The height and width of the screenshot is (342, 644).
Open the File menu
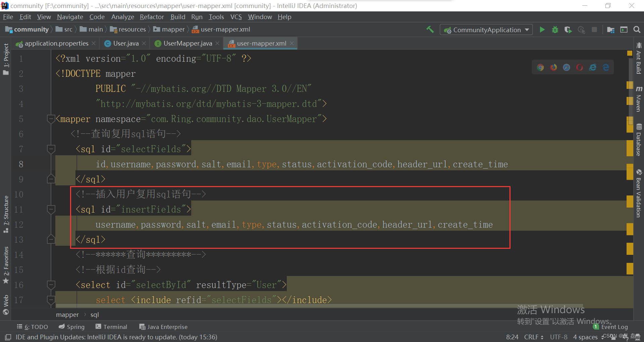[8, 17]
